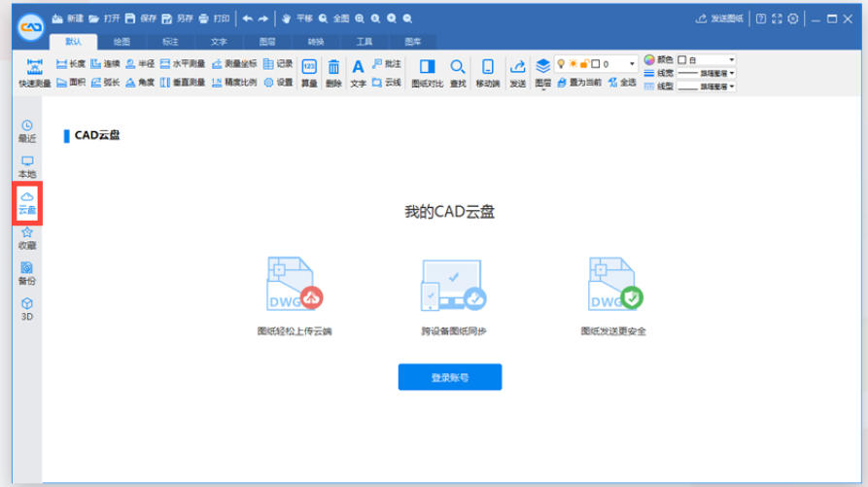Click 置为当前 set current layer
Image resolution: width=868 pixels, height=487 pixels.
click(x=579, y=83)
